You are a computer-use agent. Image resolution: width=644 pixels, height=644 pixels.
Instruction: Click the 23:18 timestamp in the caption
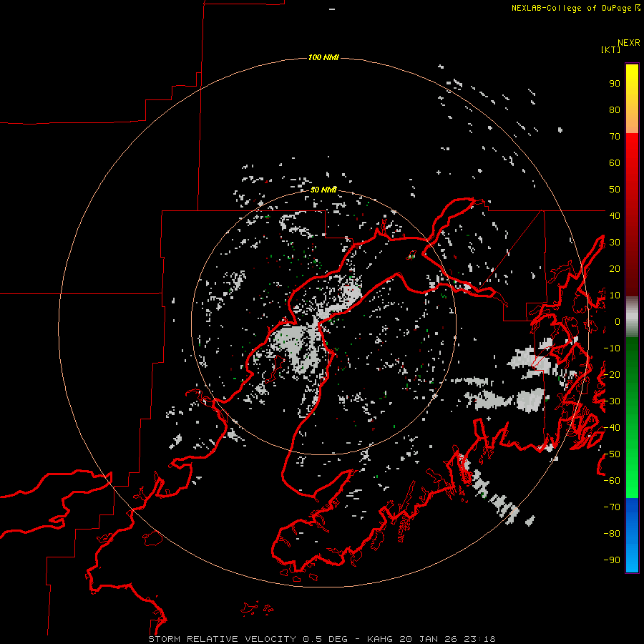(479, 639)
